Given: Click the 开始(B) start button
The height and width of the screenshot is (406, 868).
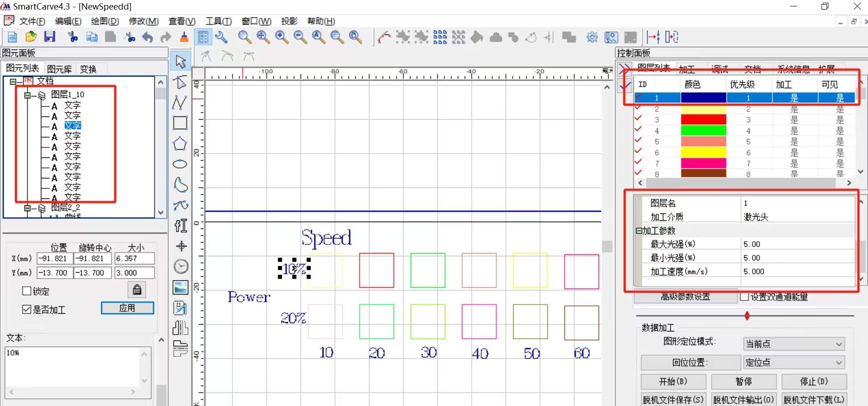Looking at the screenshot, I should click(x=673, y=381).
